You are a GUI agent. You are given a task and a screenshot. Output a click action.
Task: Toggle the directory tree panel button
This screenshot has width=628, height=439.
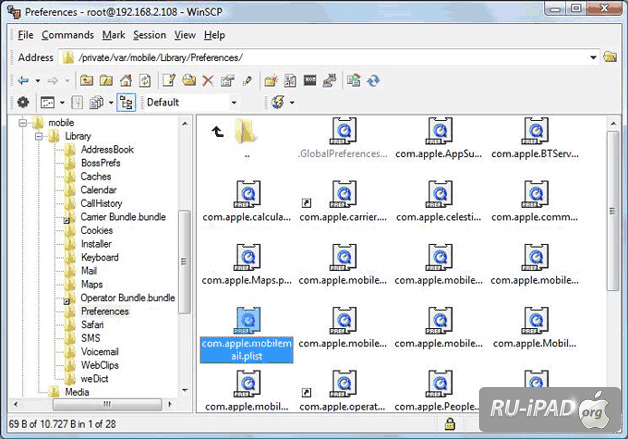click(126, 103)
